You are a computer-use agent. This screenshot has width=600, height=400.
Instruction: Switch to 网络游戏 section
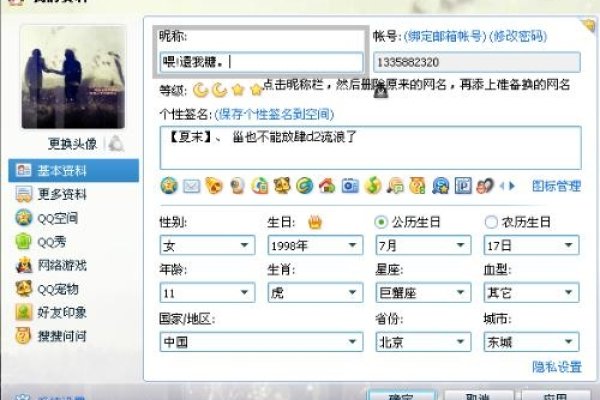click(73, 265)
